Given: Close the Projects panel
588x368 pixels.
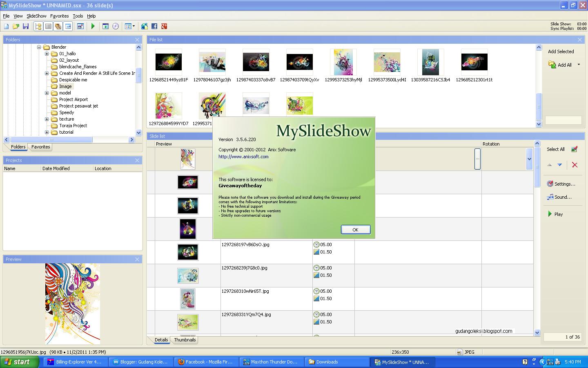Looking at the screenshot, I should 137,160.
